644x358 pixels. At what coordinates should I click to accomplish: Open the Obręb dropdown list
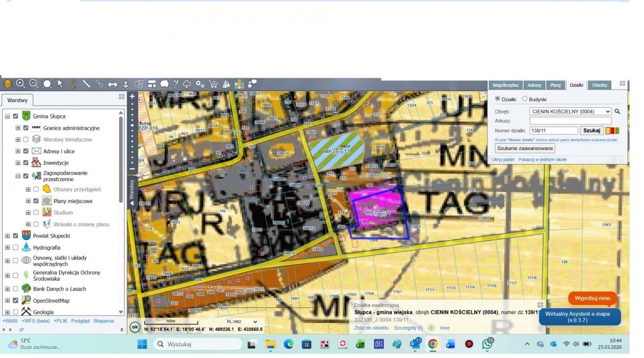[x=570, y=111]
